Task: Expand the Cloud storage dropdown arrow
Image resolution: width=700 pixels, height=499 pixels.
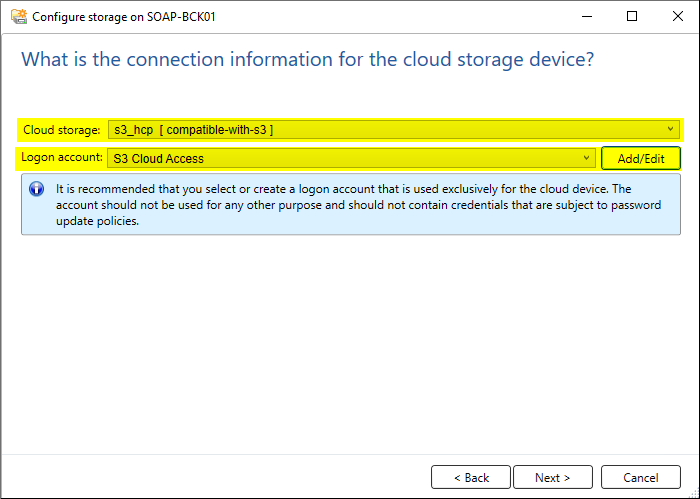Action: coord(671,129)
